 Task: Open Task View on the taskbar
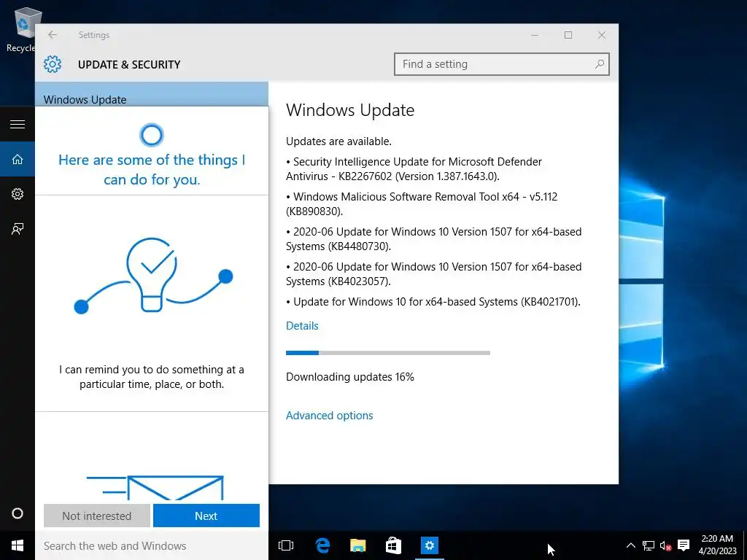(286, 545)
